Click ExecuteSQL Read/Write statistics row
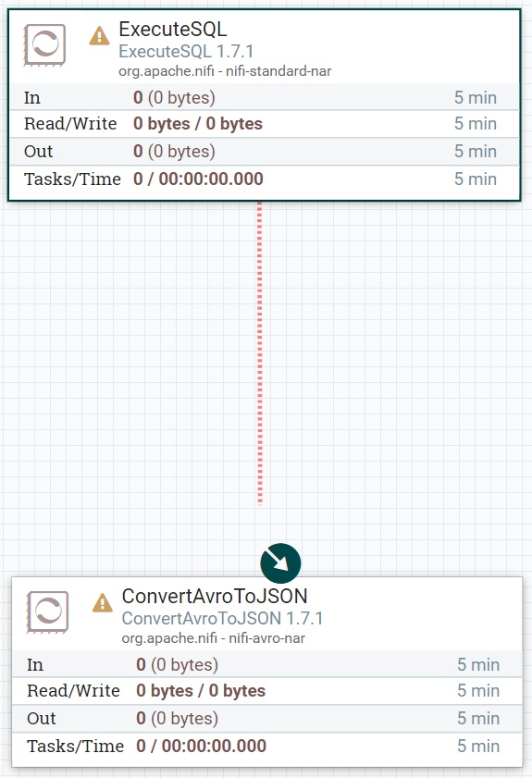Viewport: 532px width, 778px height. [x=265, y=124]
